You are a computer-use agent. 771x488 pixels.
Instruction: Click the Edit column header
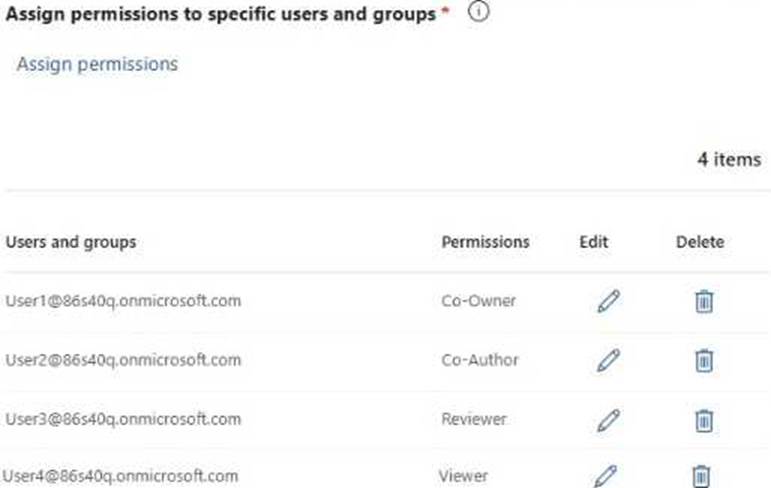593,242
